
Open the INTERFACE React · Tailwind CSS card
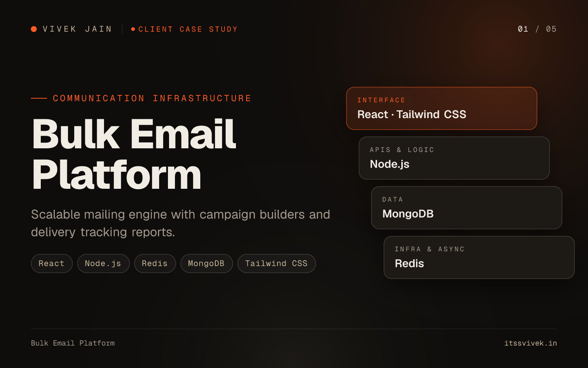click(442, 108)
